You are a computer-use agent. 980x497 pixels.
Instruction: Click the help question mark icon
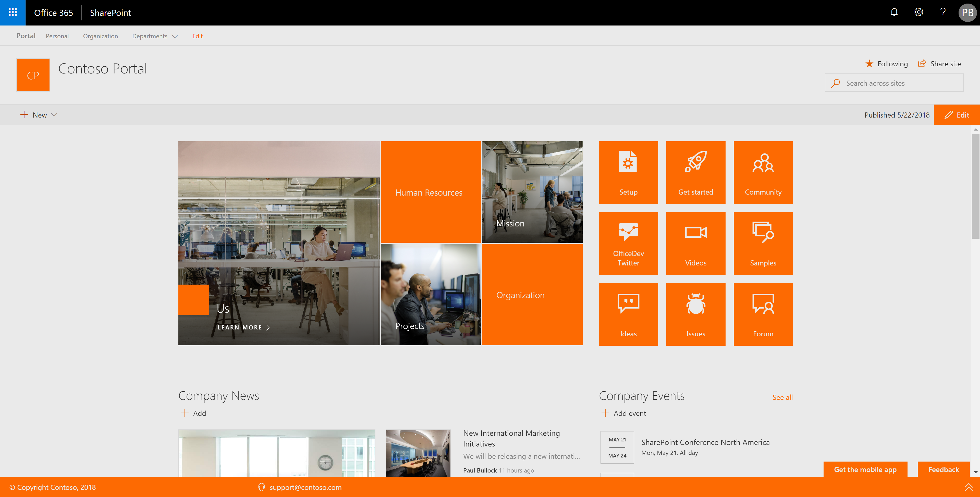pyautogui.click(x=943, y=12)
